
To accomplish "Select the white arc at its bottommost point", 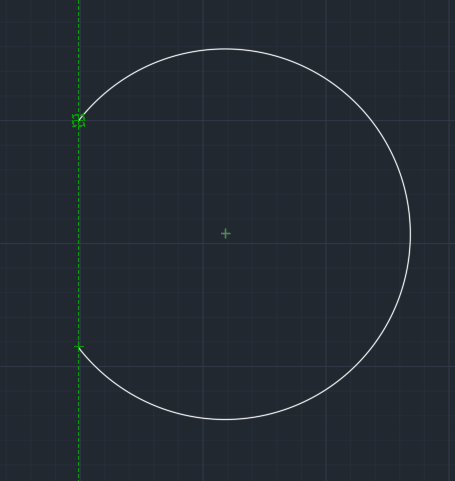I will coord(226,419).
